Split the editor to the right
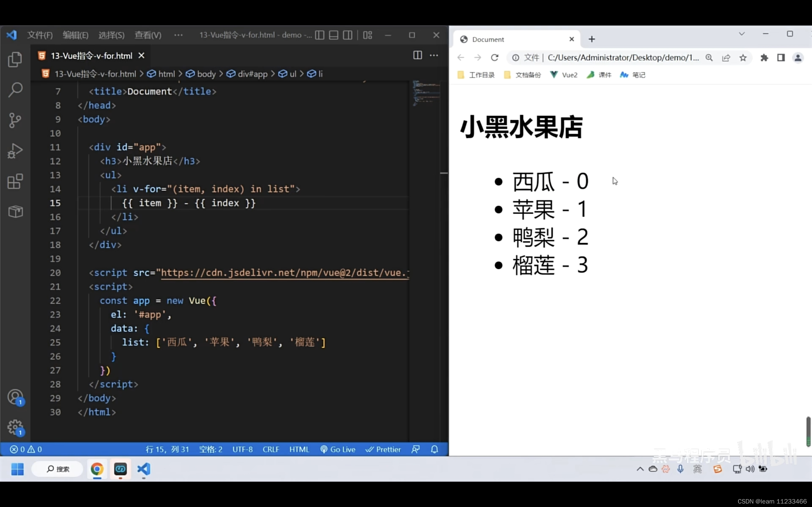This screenshot has width=812, height=507. click(417, 55)
